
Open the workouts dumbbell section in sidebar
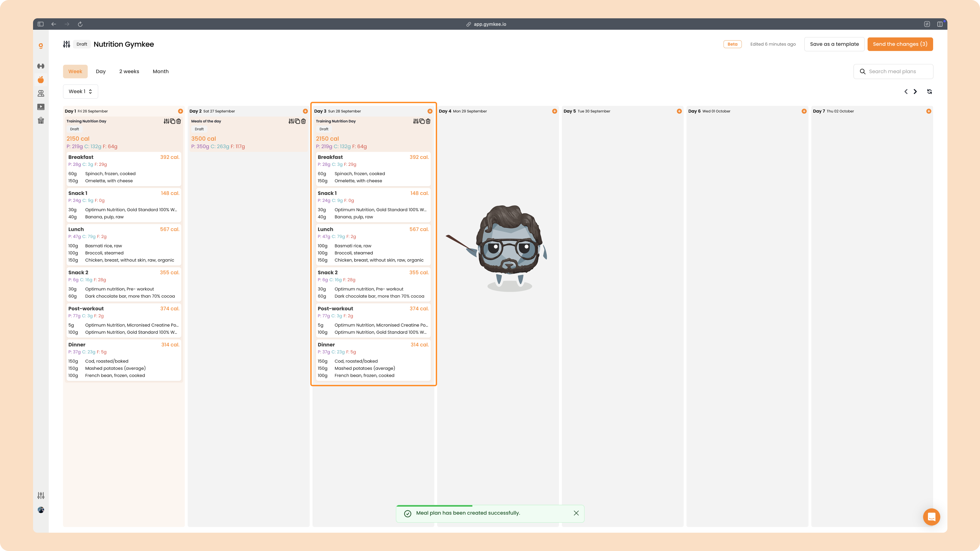[41, 66]
